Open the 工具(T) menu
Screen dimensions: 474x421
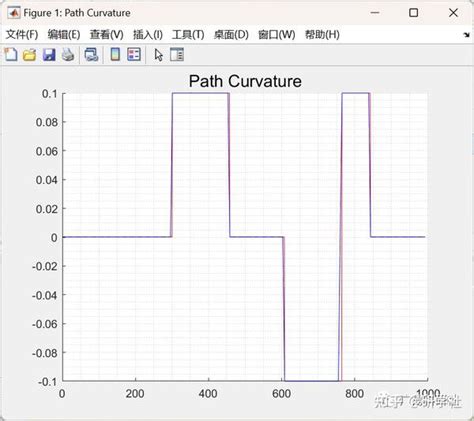tap(188, 34)
